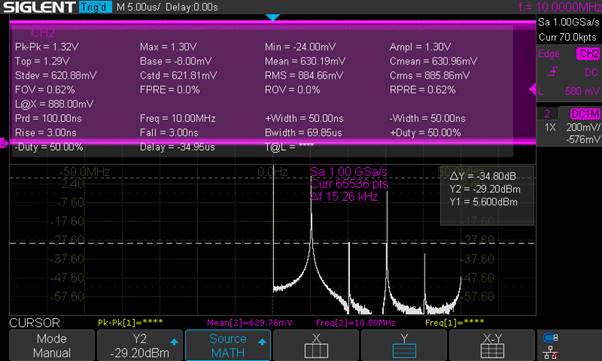Click the FOV = 0.62% measurement

coord(45,90)
